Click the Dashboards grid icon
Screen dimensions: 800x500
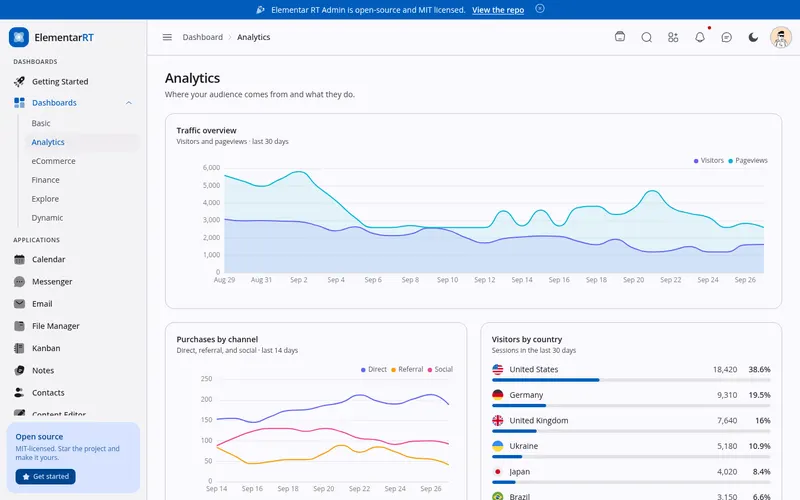[19, 103]
